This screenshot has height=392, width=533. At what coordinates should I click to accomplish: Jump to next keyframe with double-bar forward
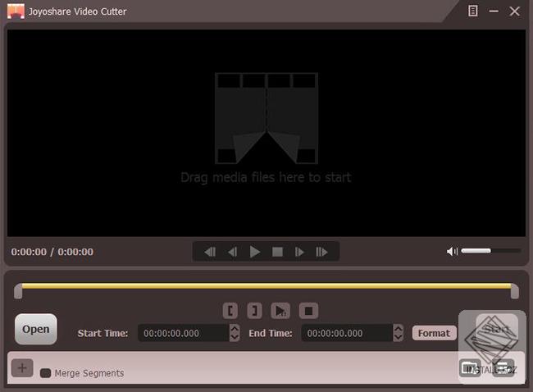click(x=321, y=252)
